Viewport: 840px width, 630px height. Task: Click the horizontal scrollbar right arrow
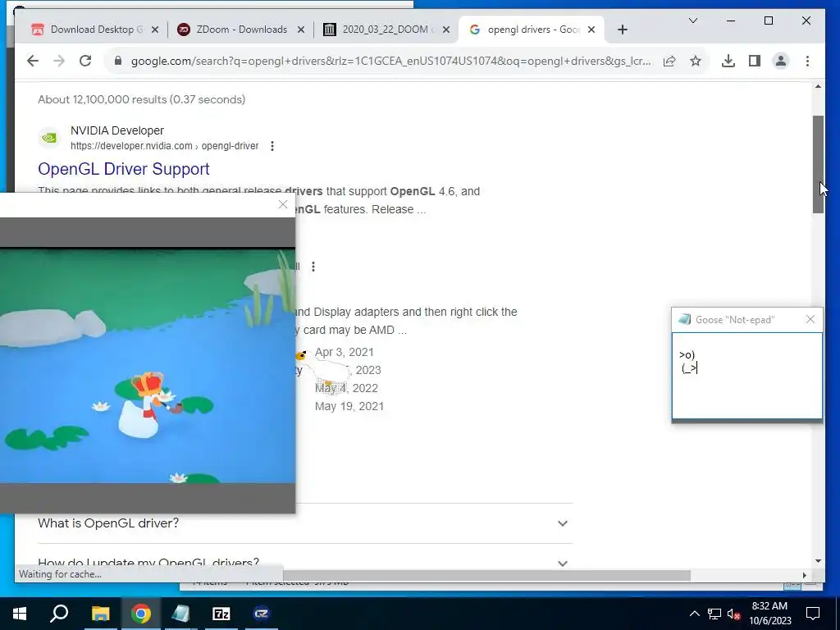[804, 575]
